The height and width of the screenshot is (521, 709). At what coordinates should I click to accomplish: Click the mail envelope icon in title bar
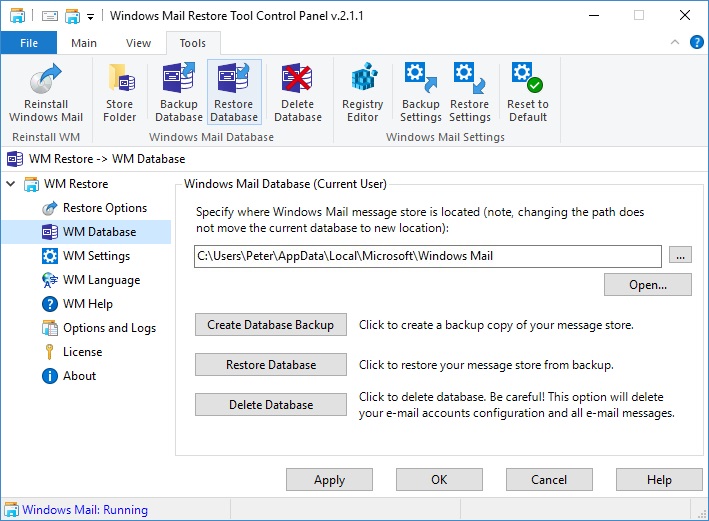[49, 16]
